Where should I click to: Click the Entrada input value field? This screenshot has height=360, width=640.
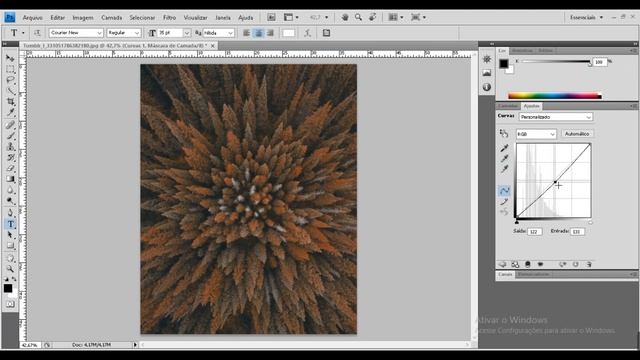pos(577,231)
